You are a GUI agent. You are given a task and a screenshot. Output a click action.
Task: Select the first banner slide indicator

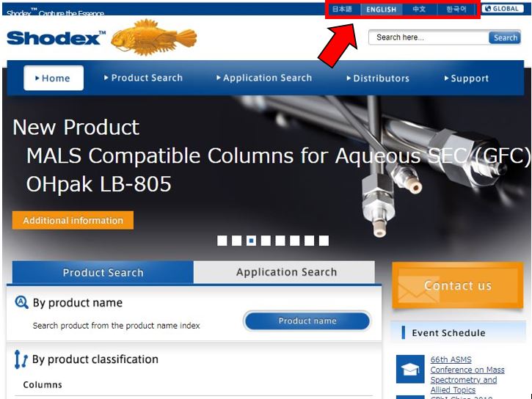pos(222,241)
